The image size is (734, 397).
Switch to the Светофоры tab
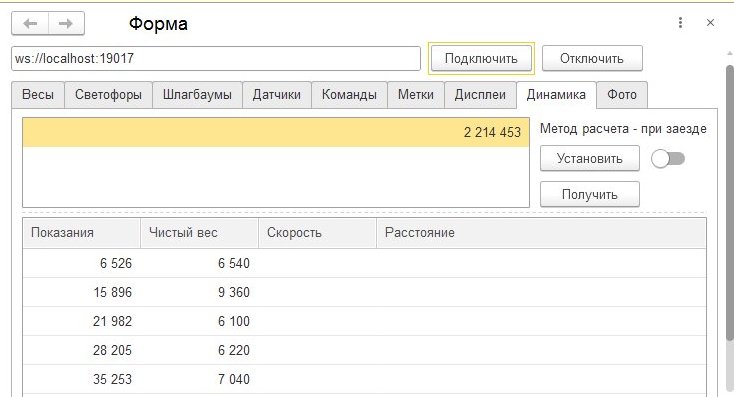tap(108, 95)
